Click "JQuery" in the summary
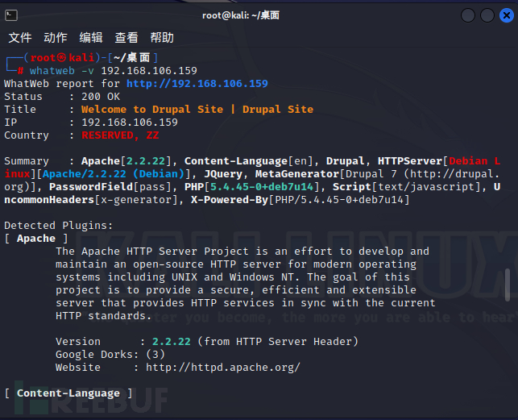The height and width of the screenshot is (420, 518). coord(223,174)
